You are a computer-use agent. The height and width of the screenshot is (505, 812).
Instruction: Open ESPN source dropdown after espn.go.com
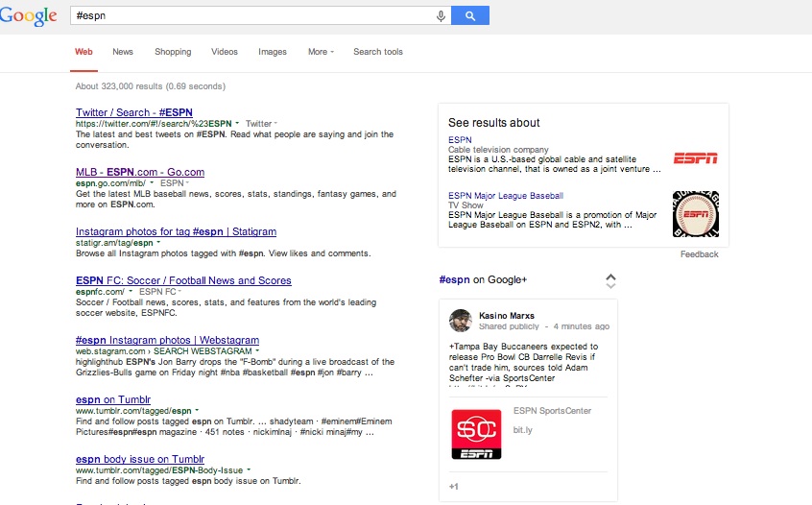click(175, 182)
